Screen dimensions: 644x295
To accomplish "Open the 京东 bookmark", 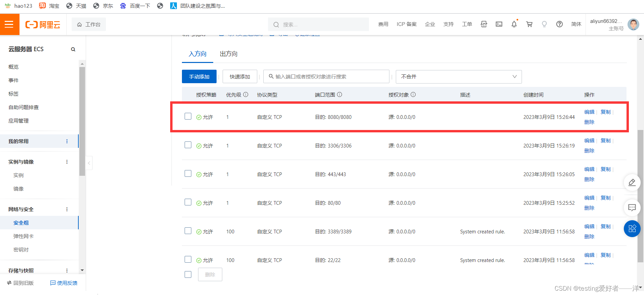I will pos(103,6).
